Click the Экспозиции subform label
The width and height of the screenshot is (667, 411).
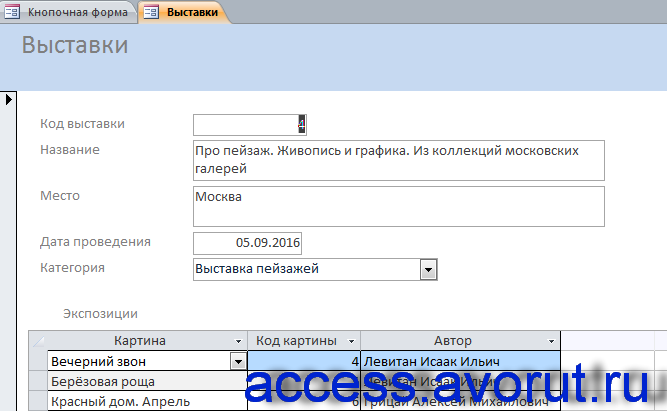click(100, 314)
